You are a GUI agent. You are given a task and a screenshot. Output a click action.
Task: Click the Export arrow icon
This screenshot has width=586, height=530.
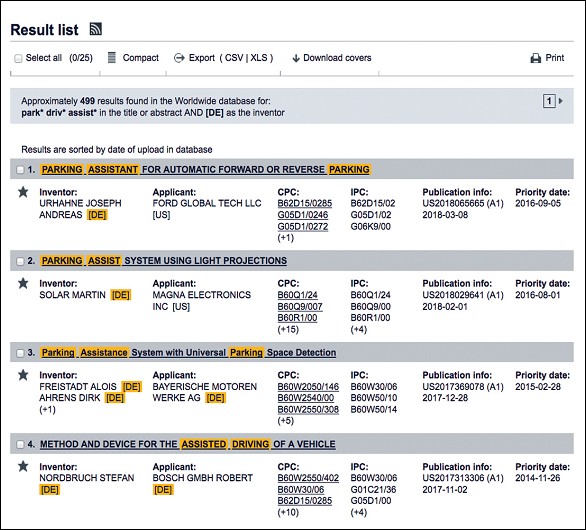point(179,58)
